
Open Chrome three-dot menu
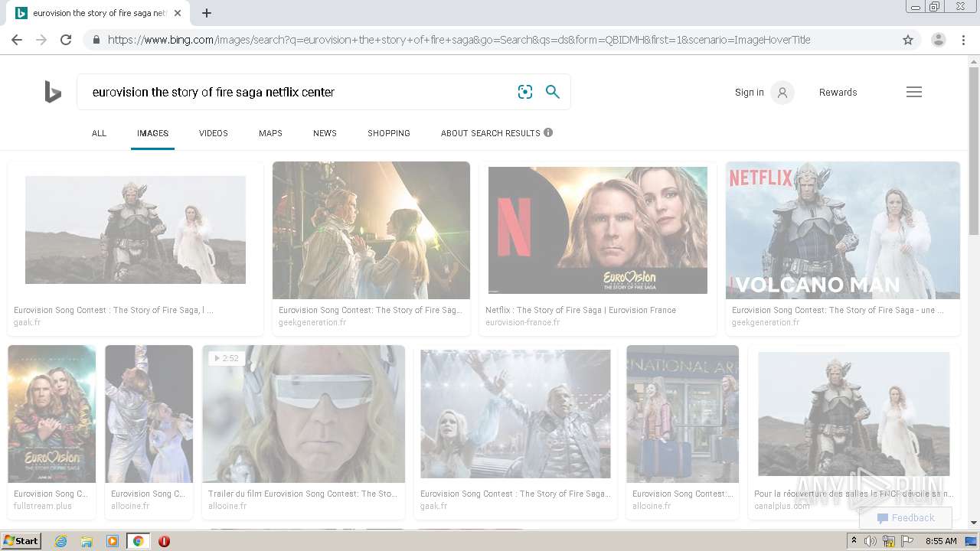pyautogui.click(x=963, y=40)
